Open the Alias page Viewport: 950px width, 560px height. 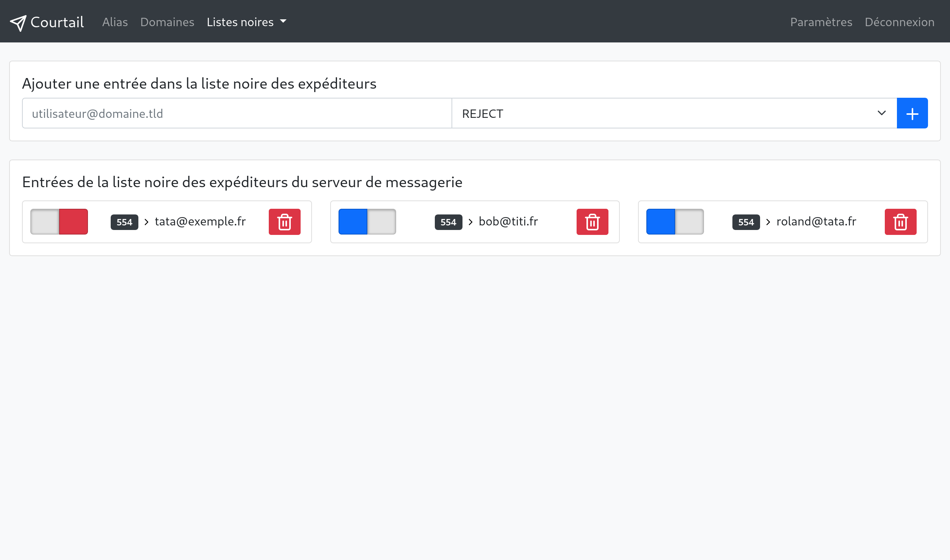115,22
